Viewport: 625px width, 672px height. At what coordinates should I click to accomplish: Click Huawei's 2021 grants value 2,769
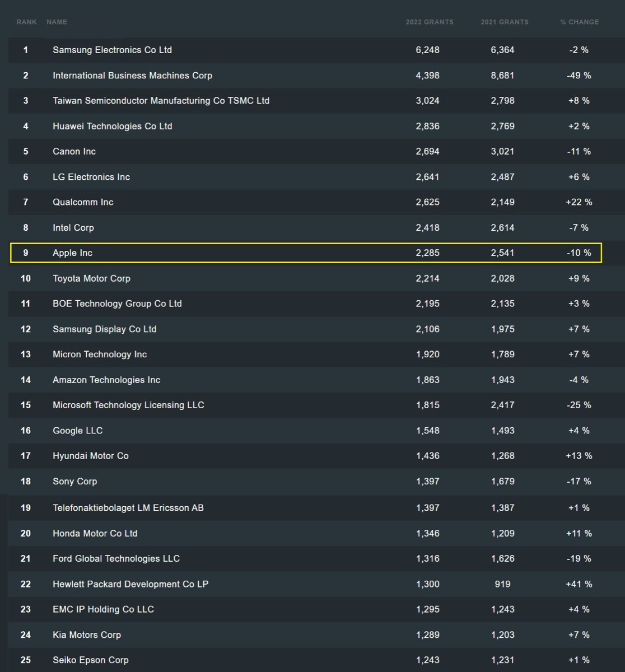pyautogui.click(x=502, y=126)
